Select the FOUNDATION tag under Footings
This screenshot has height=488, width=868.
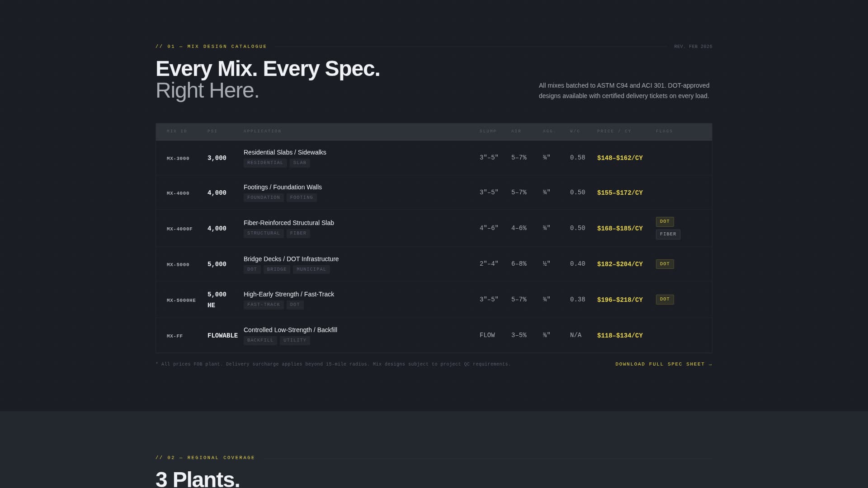(x=264, y=197)
